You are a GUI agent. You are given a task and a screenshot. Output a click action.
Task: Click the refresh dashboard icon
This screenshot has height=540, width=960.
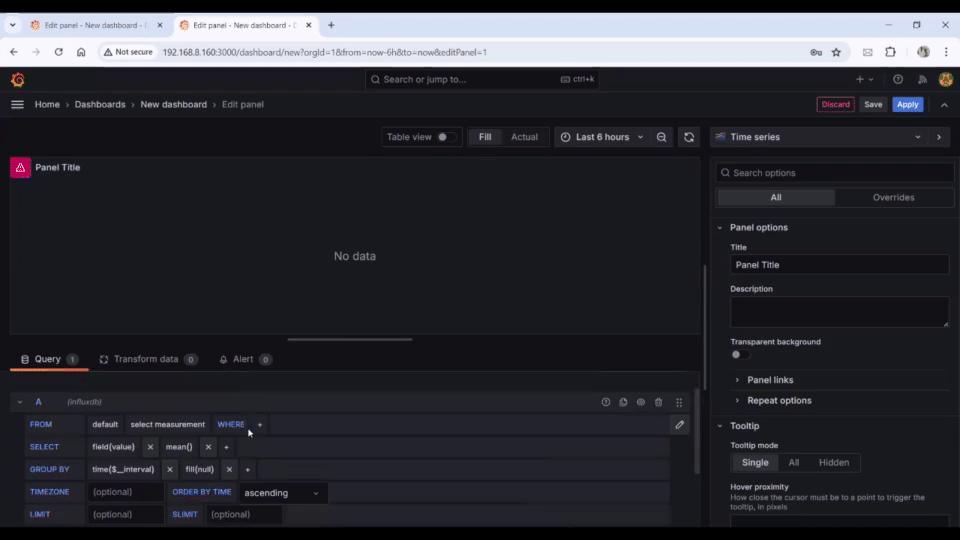point(688,137)
